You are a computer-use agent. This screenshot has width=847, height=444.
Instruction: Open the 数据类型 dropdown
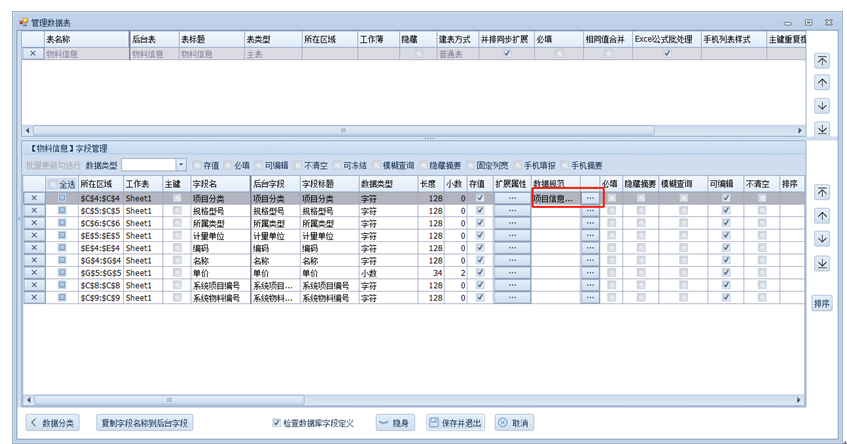coord(181,165)
